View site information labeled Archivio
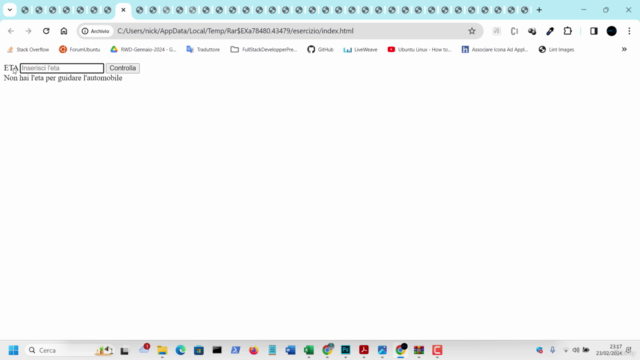 96,31
